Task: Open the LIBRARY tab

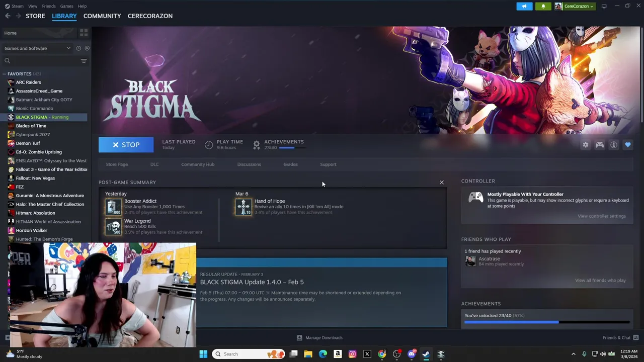Action: (x=64, y=16)
